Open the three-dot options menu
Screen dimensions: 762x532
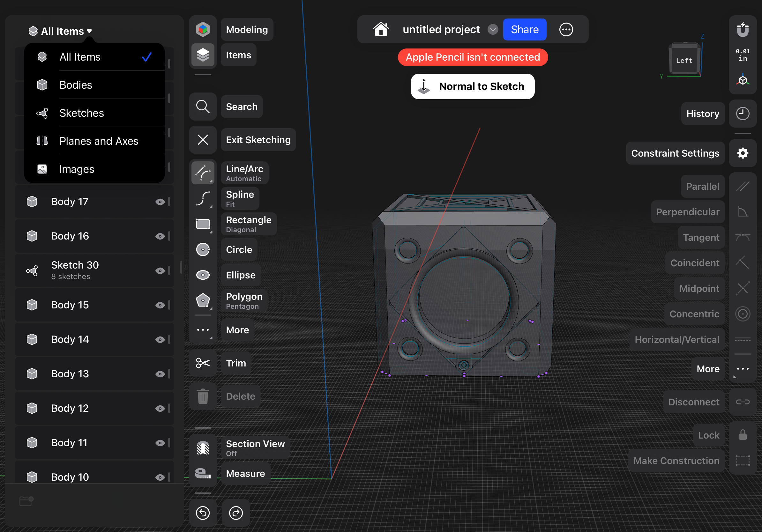click(x=566, y=29)
